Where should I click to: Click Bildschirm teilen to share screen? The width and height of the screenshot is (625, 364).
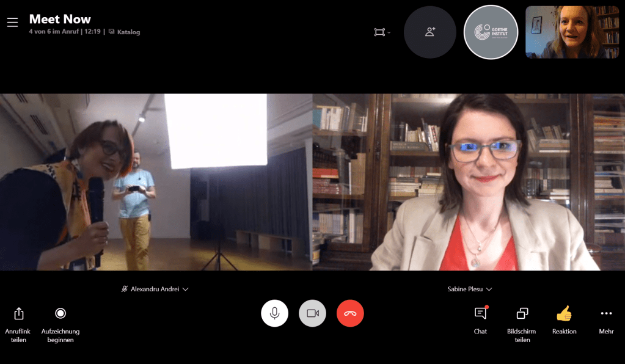coord(522,314)
